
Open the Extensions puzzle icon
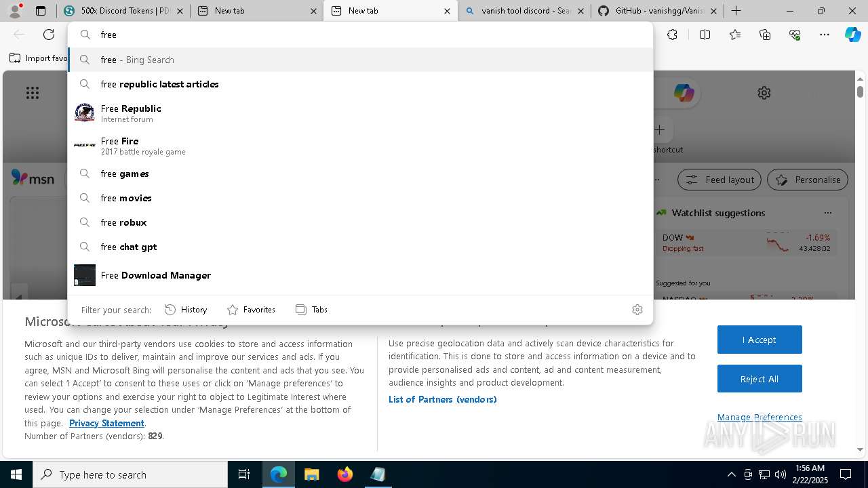point(672,35)
